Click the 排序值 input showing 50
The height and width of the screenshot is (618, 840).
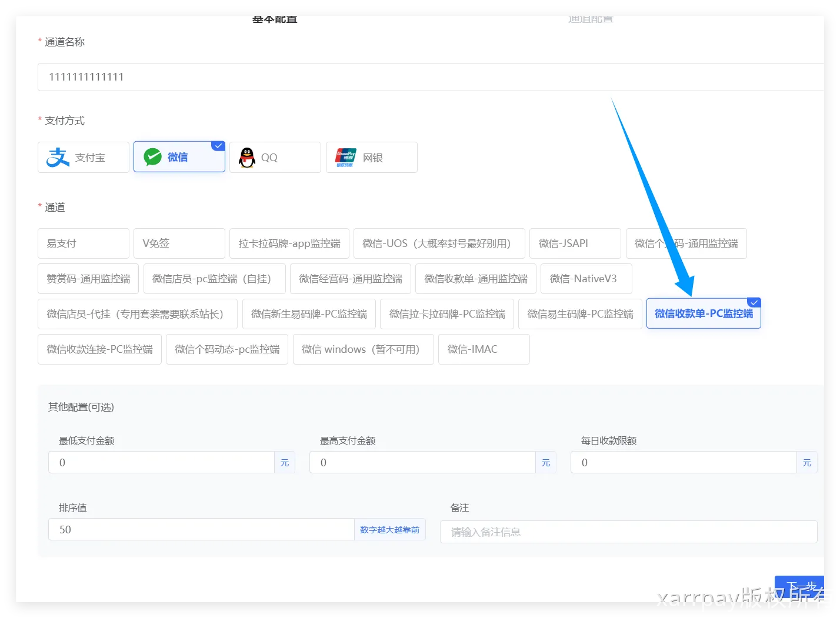tap(201, 530)
